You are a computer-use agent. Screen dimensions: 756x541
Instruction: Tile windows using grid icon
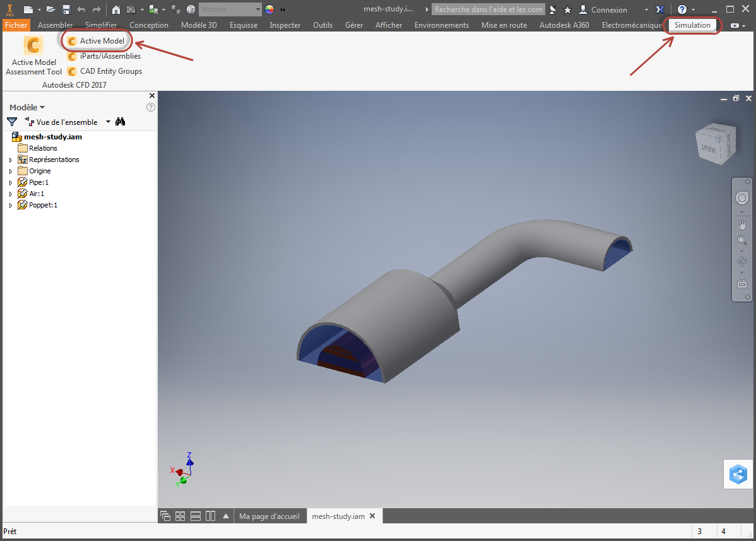click(180, 516)
